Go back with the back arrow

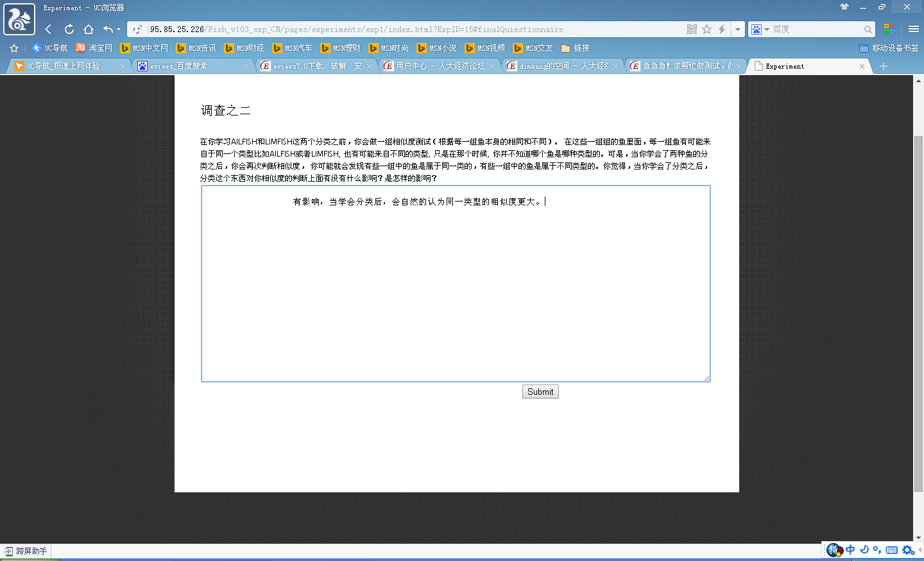click(x=49, y=30)
